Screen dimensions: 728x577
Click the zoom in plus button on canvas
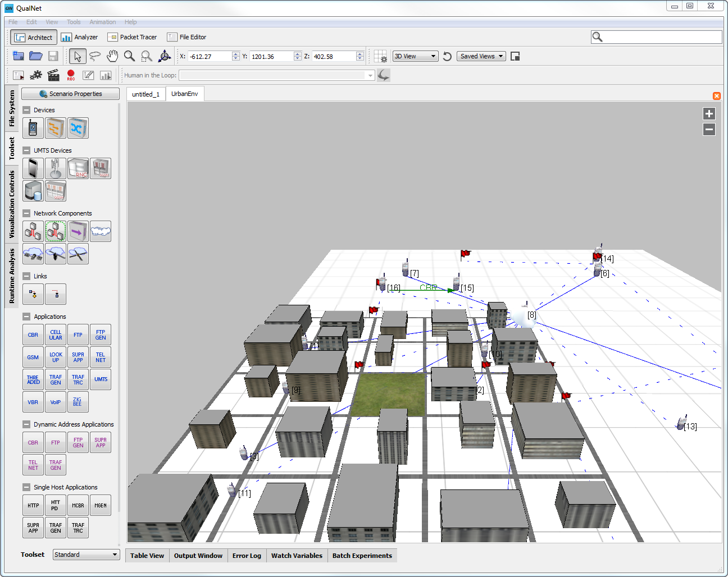point(709,113)
